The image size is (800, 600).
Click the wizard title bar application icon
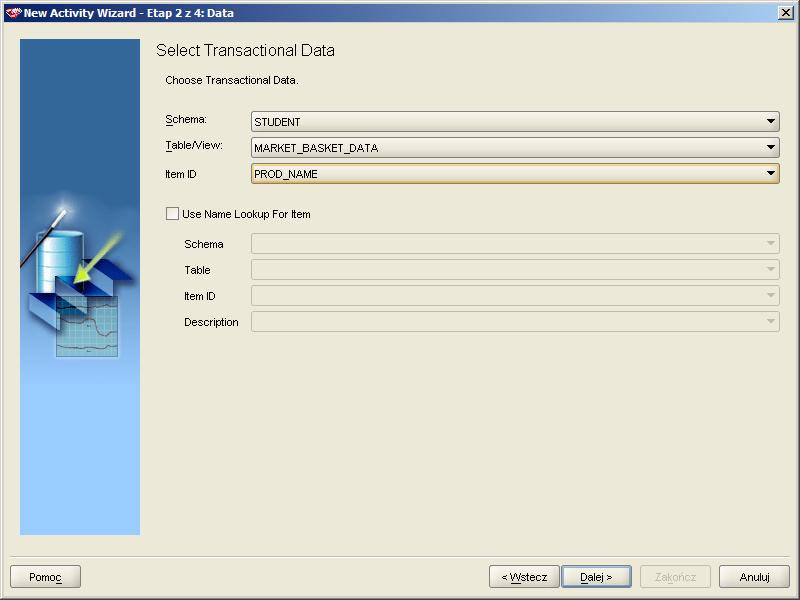[x=13, y=13]
